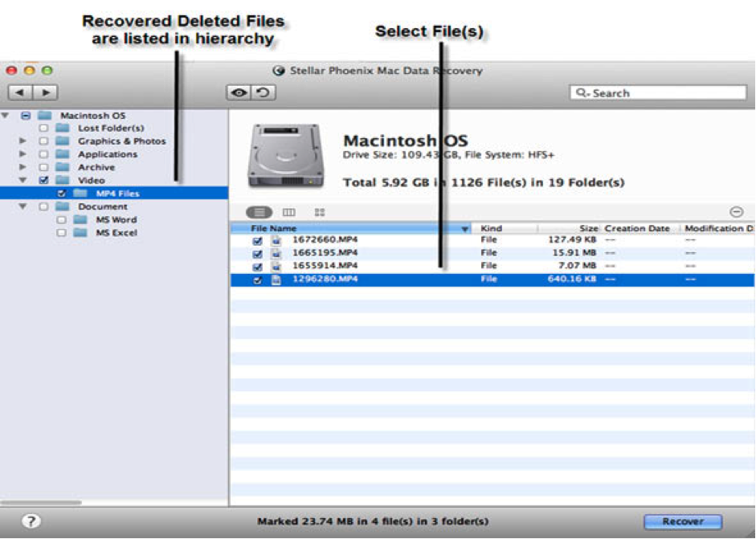Select the MS Excel tree item label

[116, 232]
